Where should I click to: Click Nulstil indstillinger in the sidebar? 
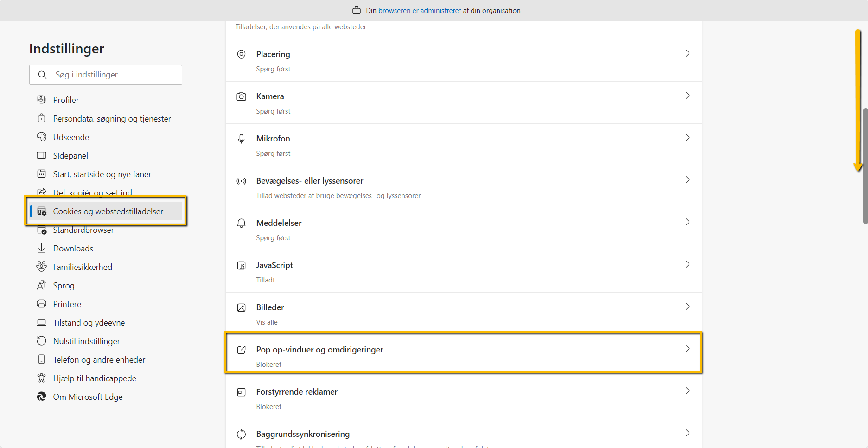tap(86, 341)
